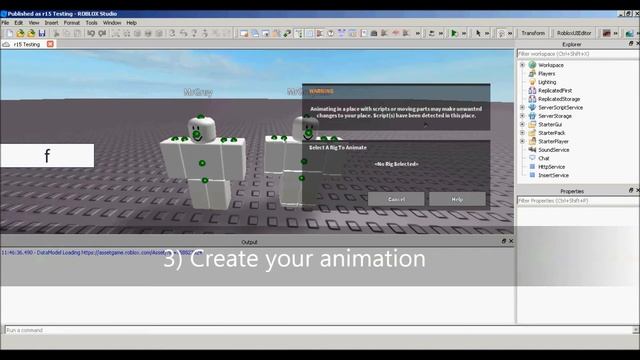Select ReplicatedStorage in Explorer
The width and height of the screenshot is (640, 360).
559,99
